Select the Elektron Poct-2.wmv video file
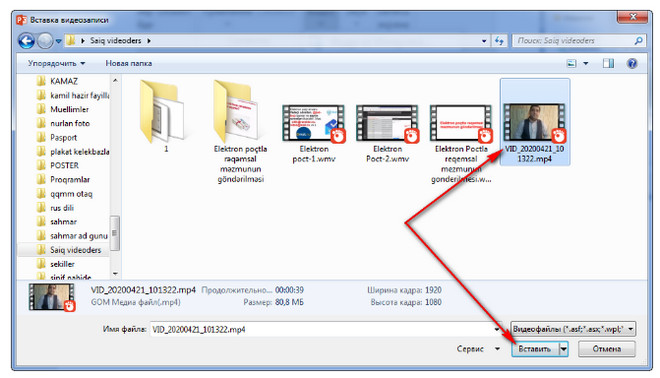The height and width of the screenshot is (378, 660). pyautogui.click(x=387, y=134)
